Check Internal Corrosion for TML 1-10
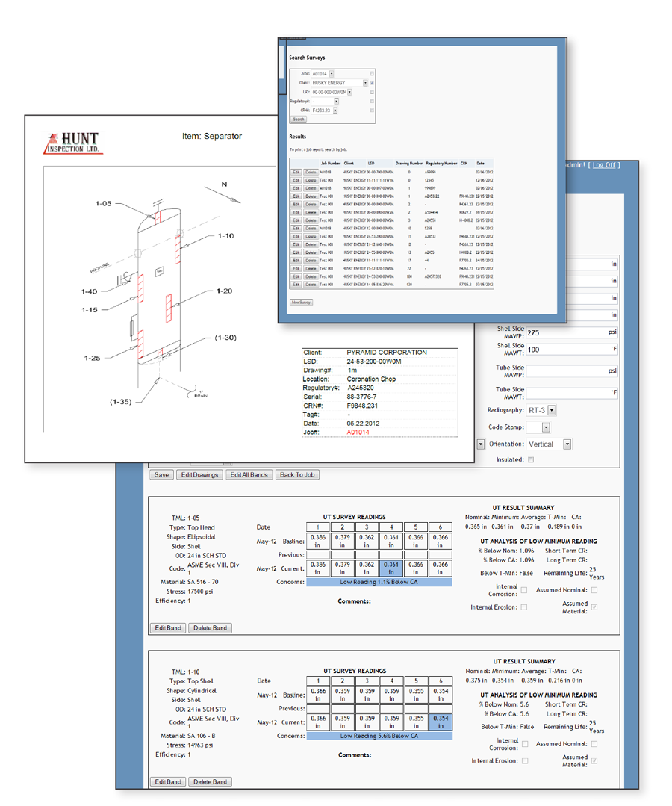Image resolution: width=672 pixels, height=806 pixels. (x=525, y=744)
